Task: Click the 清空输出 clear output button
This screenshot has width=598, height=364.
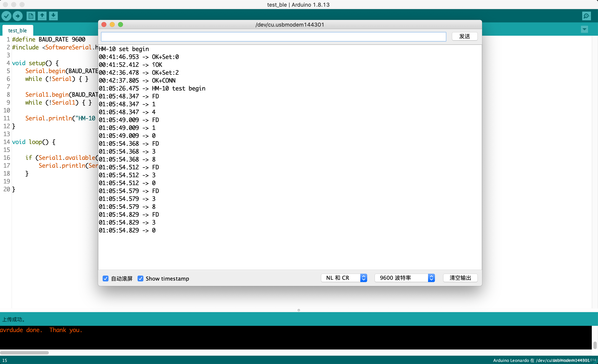Action: coord(460,278)
